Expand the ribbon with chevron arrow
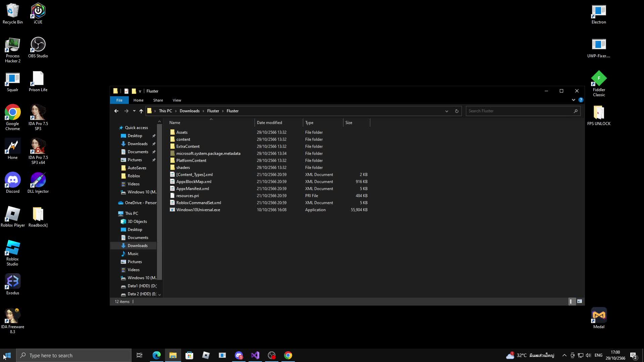The height and width of the screenshot is (362, 644). click(573, 100)
